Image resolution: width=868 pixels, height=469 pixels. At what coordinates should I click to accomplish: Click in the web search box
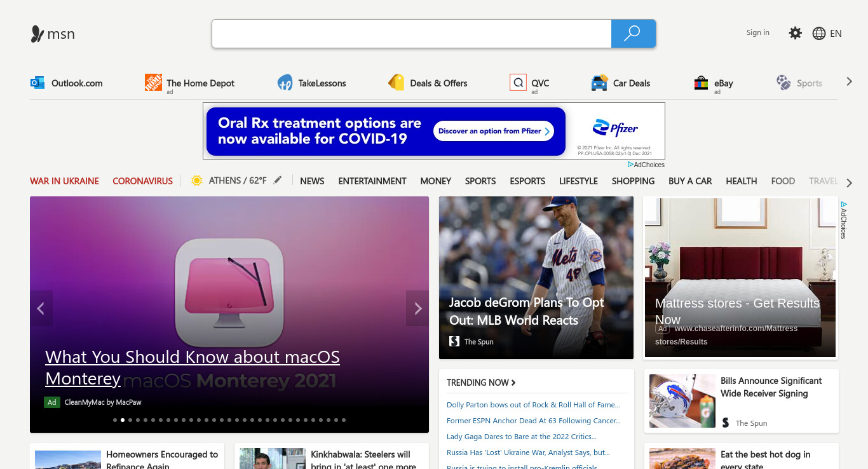[412, 34]
